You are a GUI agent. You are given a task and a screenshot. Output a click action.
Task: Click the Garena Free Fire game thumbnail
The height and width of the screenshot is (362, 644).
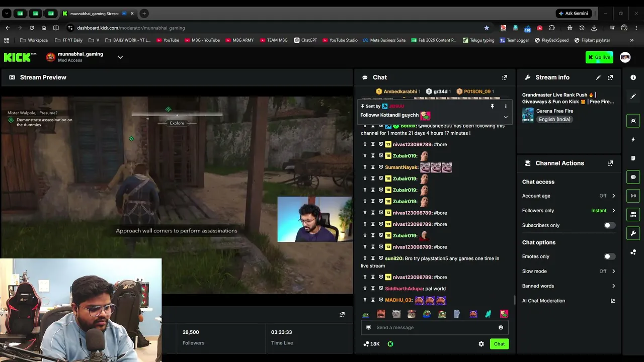coord(528,115)
